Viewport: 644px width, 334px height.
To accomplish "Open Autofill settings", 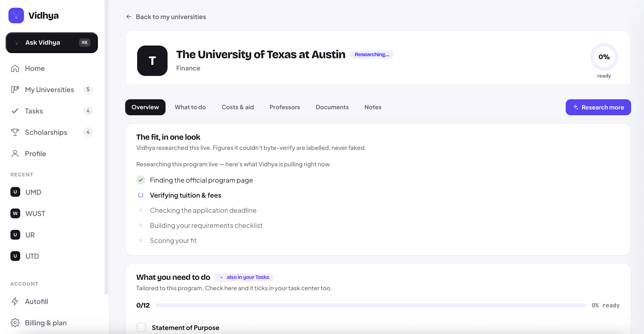I will tap(52, 302).
